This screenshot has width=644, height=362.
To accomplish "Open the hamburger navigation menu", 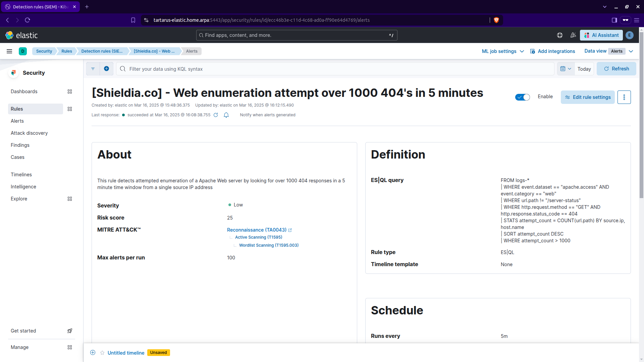I will tap(9, 51).
